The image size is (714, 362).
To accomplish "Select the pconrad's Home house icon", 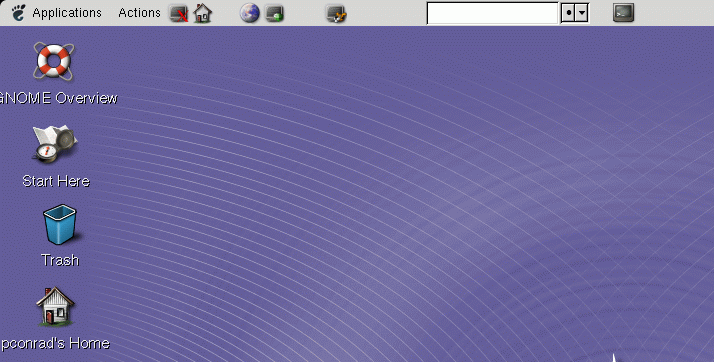I will [55, 306].
